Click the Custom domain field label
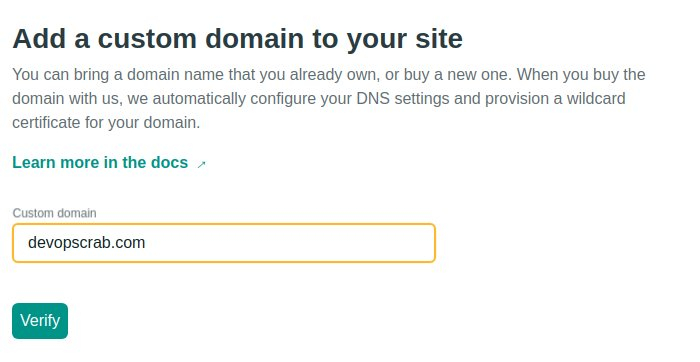The width and height of the screenshot is (700, 362). coord(54,213)
